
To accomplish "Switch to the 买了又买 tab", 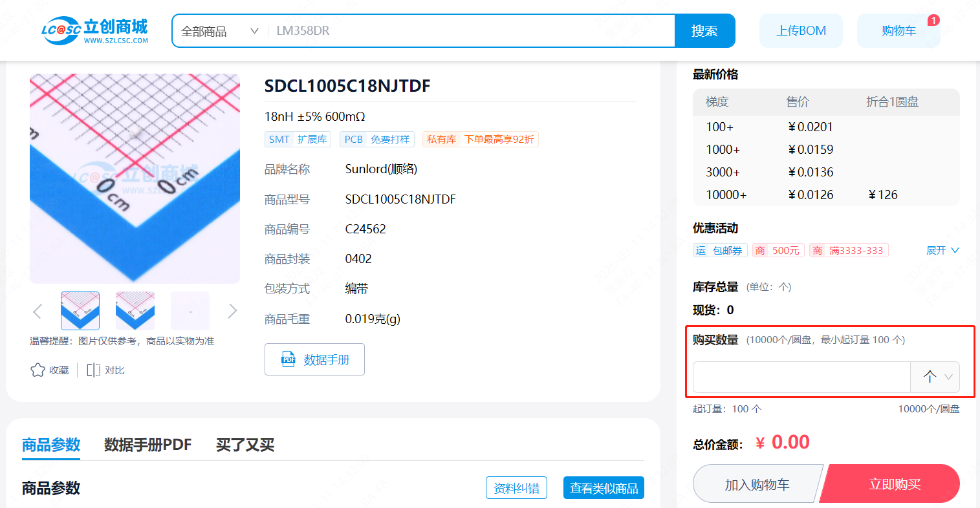I will tap(245, 445).
